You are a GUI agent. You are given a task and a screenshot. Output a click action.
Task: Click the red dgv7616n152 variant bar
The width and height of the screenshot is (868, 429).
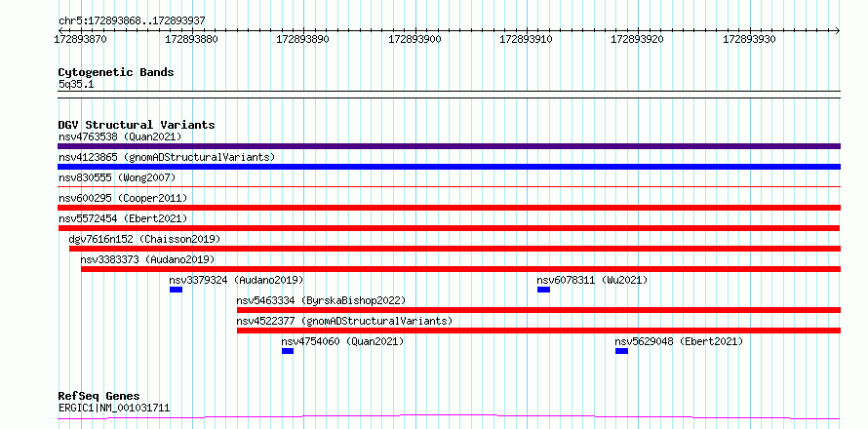[454, 249]
